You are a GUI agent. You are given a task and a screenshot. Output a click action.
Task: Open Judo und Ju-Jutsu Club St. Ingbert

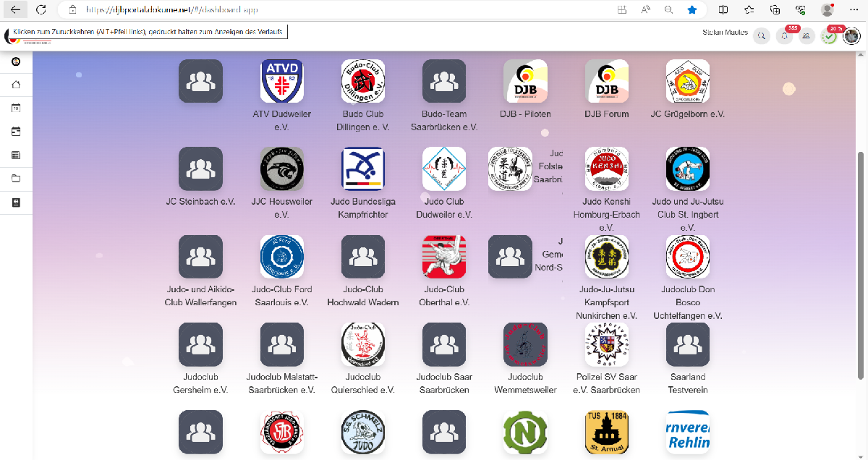point(687,169)
